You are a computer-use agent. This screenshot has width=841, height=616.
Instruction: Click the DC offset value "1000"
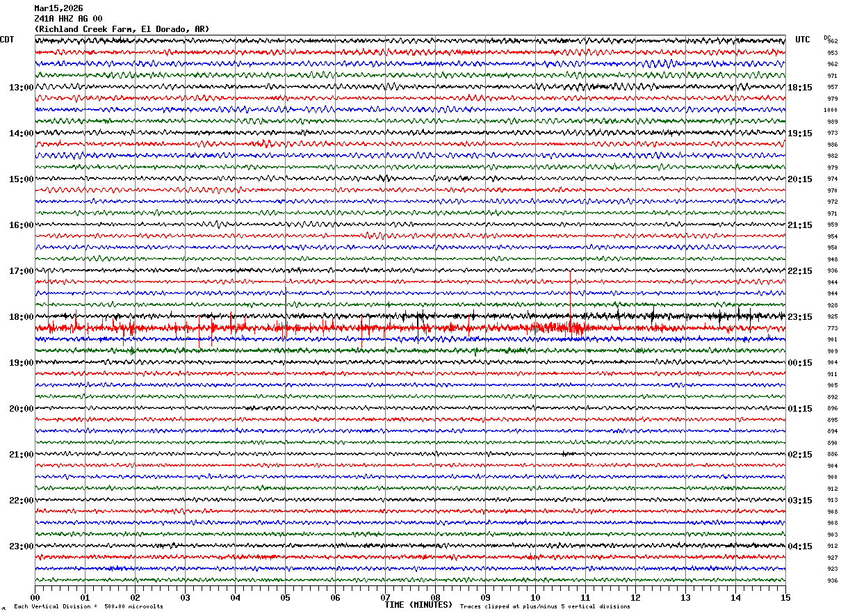(x=831, y=110)
